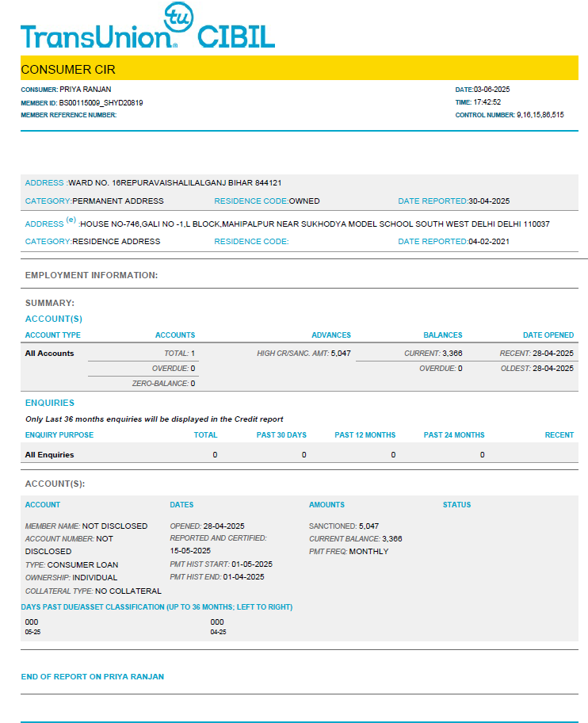
Task: Click PMT HIST START: 01-05-2025
Action: pyautogui.click(x=221, y=564)
